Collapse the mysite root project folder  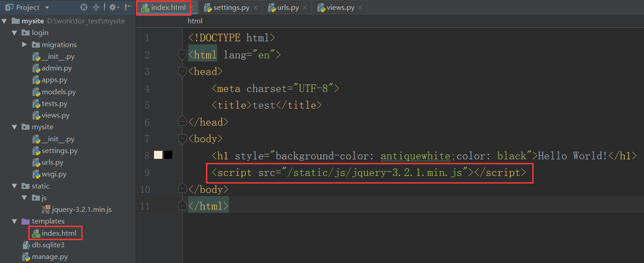tap(4, 21)
